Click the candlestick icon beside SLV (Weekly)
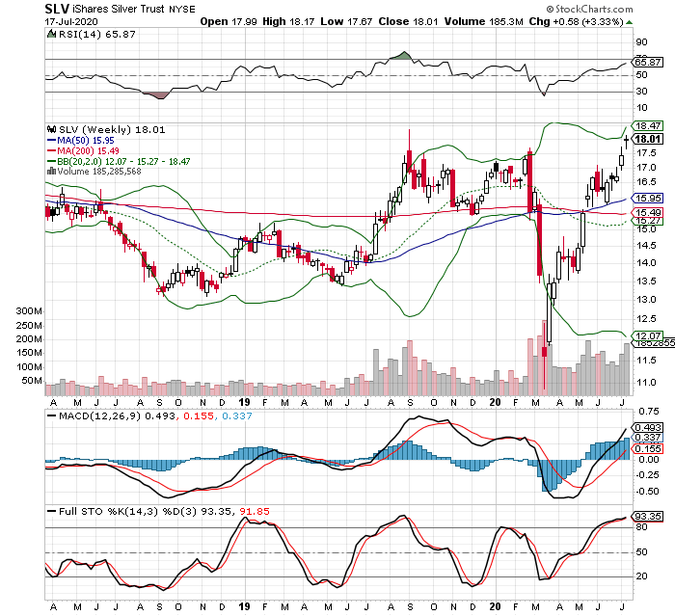 [x=52, y=127]
